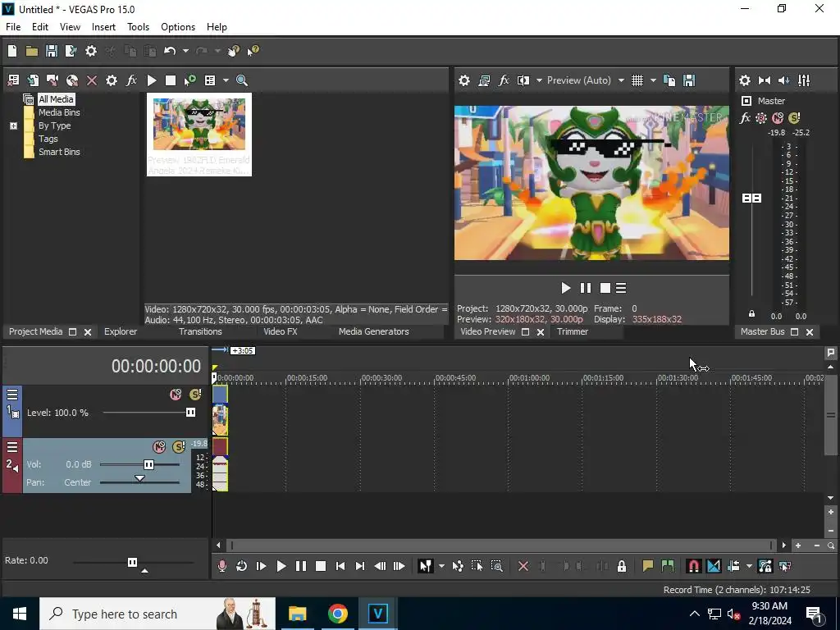The width and height of the screenshot is (840, 630).
Task: Start media preview in Project Media toolbar
Action: click(x=152, y=80)
